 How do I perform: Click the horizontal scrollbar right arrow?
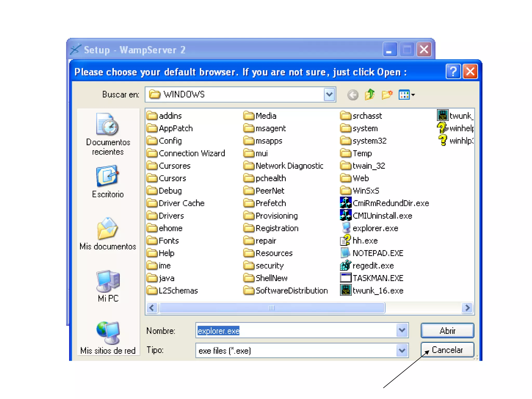click(x=467, y=308)
